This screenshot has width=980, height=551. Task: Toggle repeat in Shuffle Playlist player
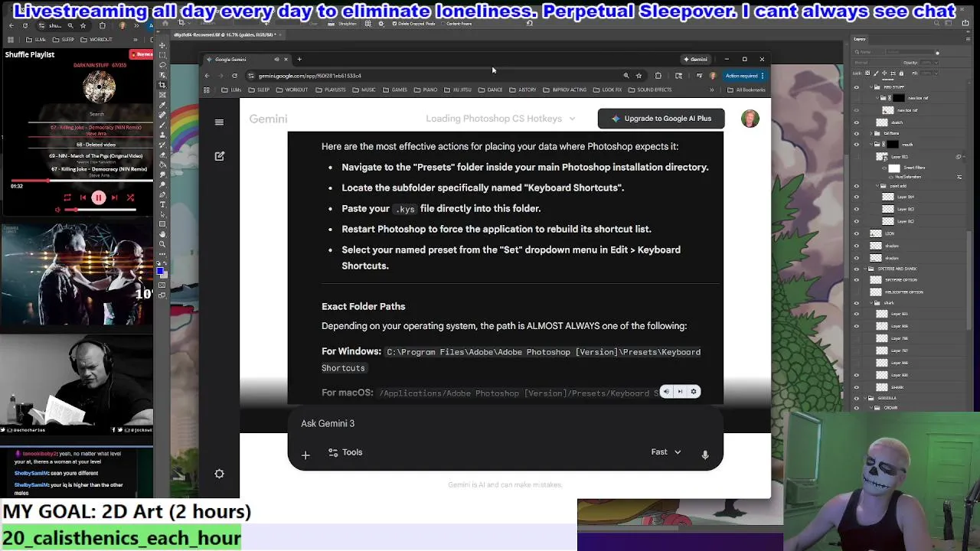click(x=67, y=197)
